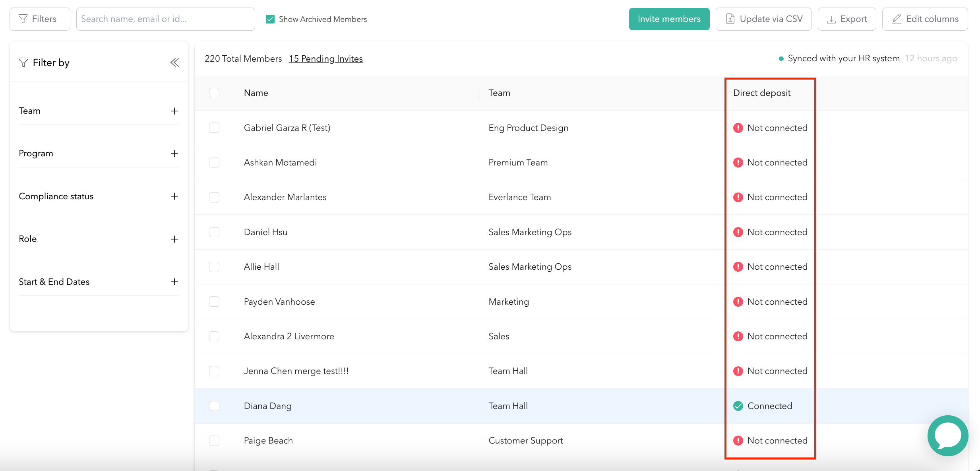The image size is (980, 471).
Task: Click the red alert icon for Paige Beach
Action: 738,440
